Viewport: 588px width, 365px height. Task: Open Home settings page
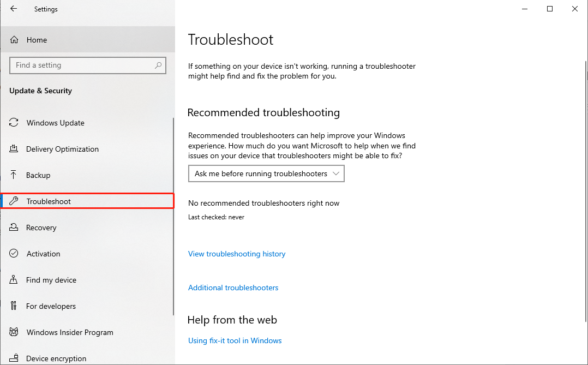88,40
